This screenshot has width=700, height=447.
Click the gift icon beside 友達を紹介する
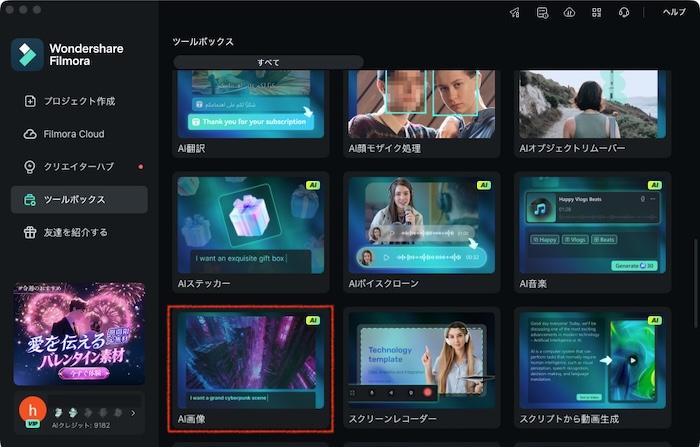[x=30, y=232]
